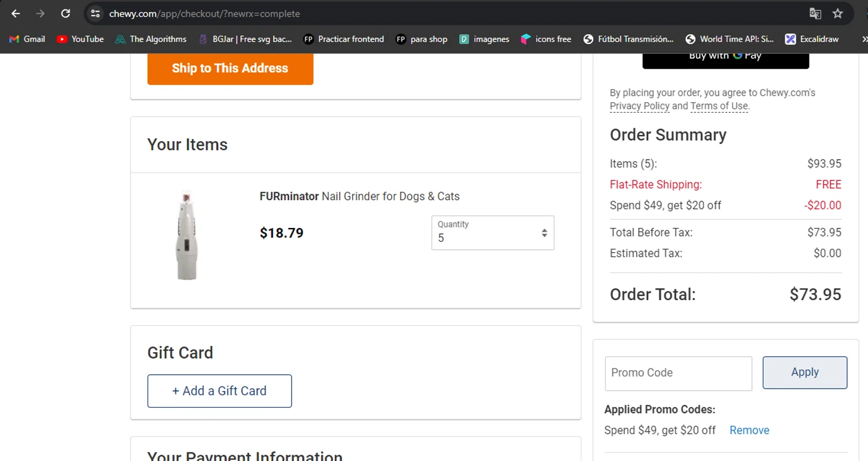Click the FURminator Nail Grinder product image
This screenshot has height=461, width=868.
pos(187,235)
